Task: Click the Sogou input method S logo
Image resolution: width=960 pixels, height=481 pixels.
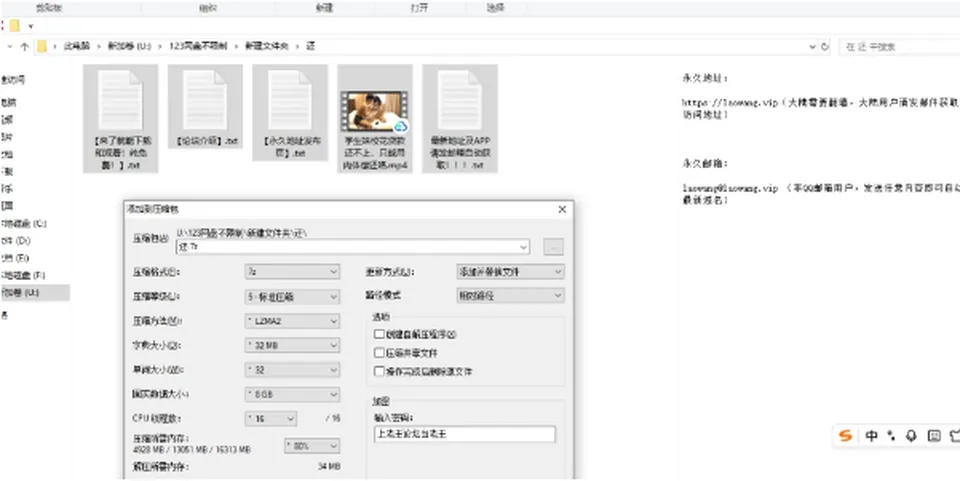Action: tap(846, 436)
